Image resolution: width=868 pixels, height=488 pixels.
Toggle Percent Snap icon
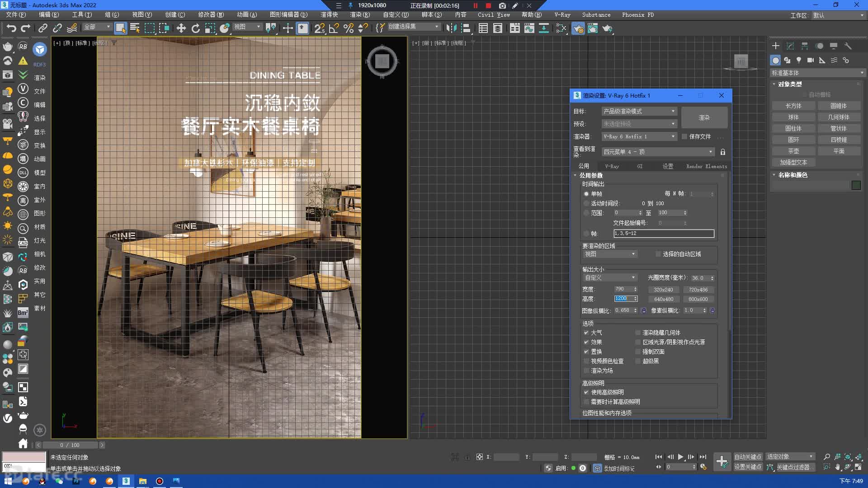coord(348,28)
